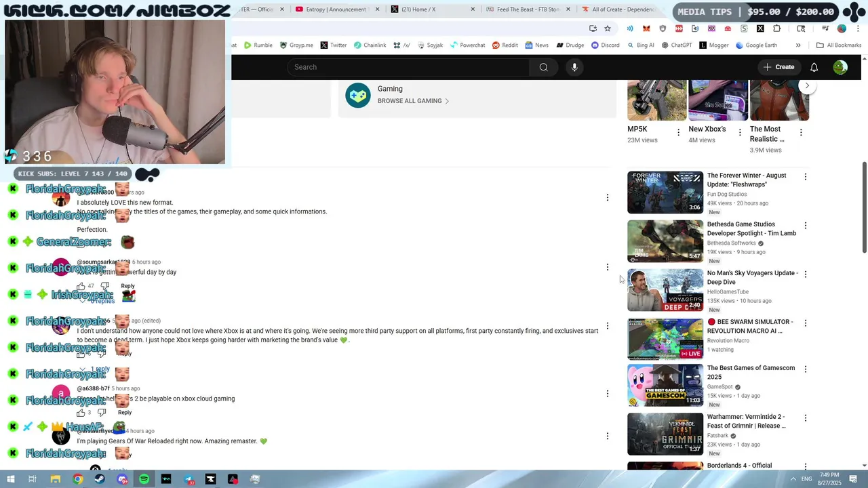The height and width of the screenshot is (488, 868).
Task: Open the Chainlink bookmark
Action: pyautogui.click(x=370, y=45)
